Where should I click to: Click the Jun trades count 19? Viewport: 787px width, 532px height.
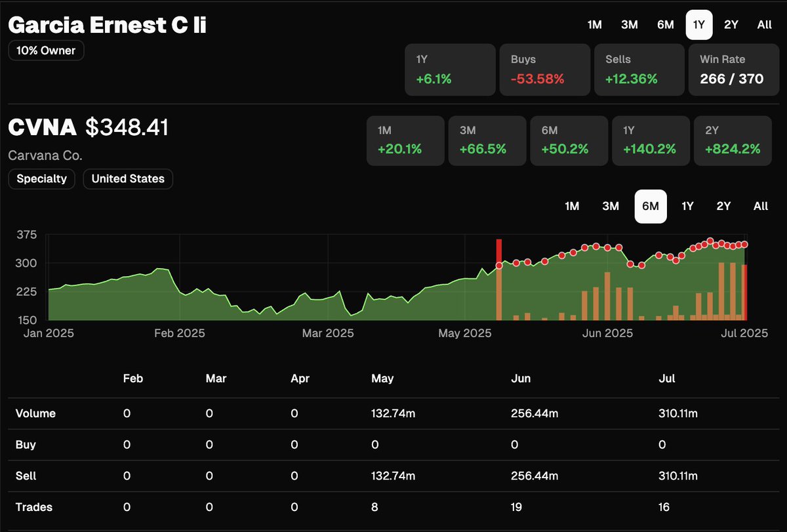point(517,507)
